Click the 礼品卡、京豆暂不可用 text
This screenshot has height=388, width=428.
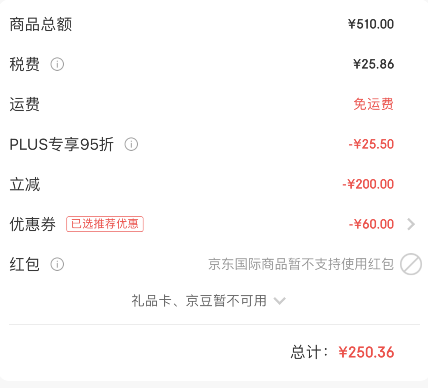click(199, 301)
